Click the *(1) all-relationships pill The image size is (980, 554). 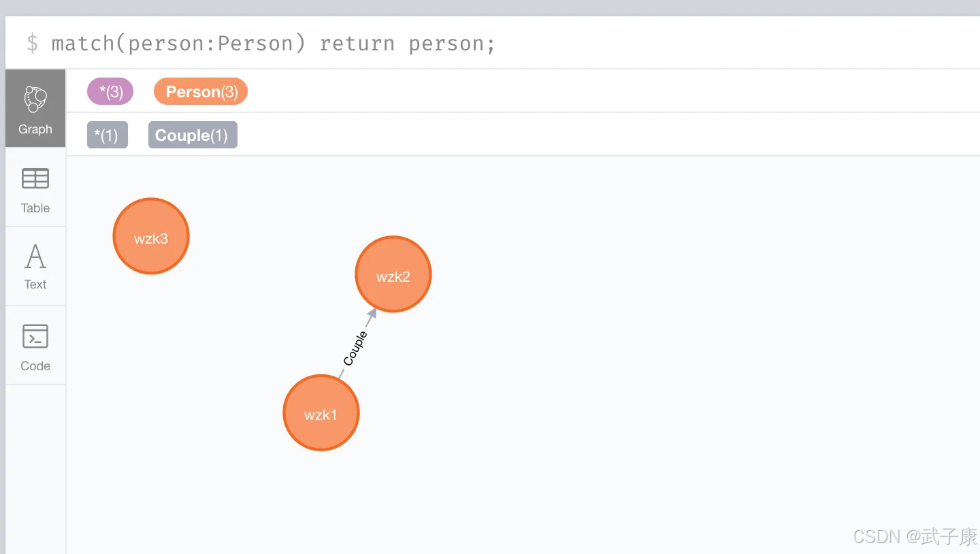tap(107, 135)
